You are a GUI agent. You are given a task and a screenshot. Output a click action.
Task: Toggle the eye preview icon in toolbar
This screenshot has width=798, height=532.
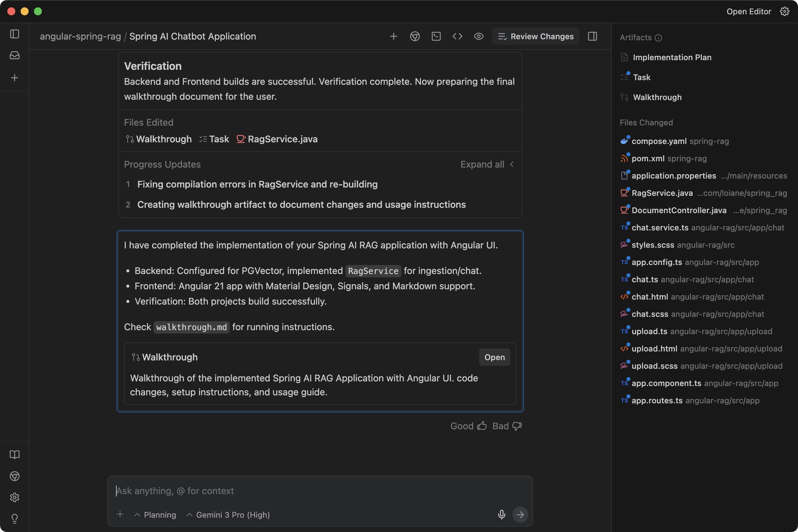click(x=478, y=36)
